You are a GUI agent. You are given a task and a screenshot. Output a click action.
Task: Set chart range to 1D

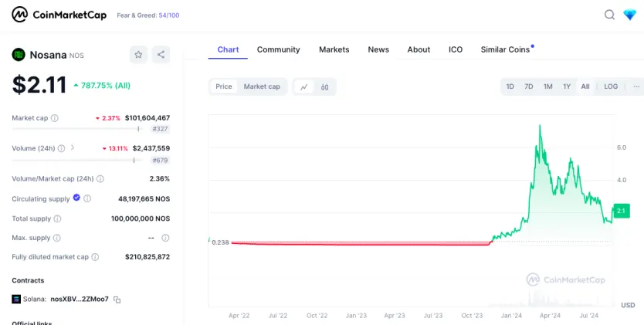click(x=510, y=86)
